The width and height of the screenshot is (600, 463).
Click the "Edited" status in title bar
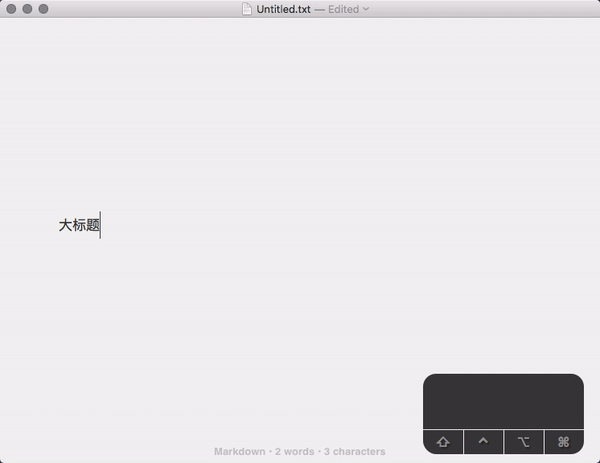[x=343, y=9]
